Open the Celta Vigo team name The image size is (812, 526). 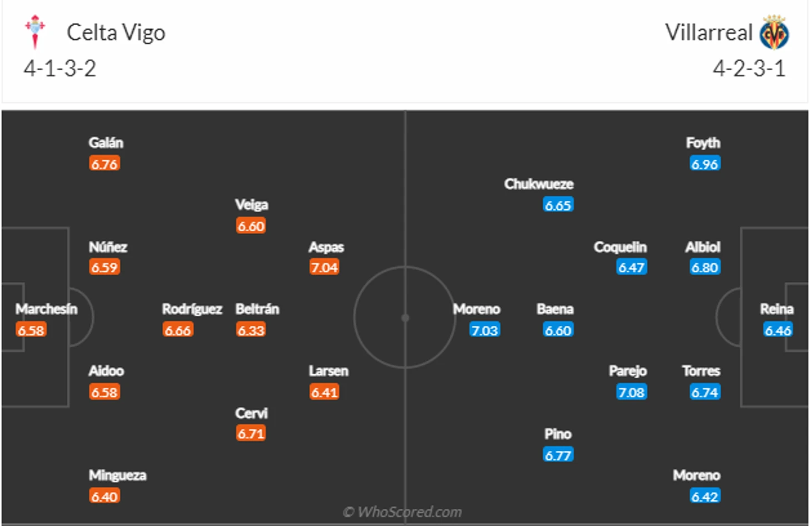click(x=116, y=33)
